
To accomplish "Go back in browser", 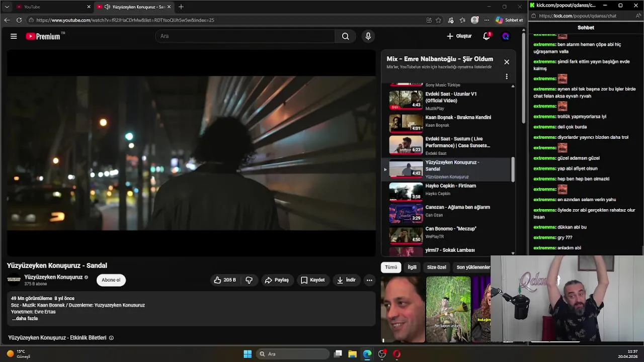I will [x=7, y=20].
